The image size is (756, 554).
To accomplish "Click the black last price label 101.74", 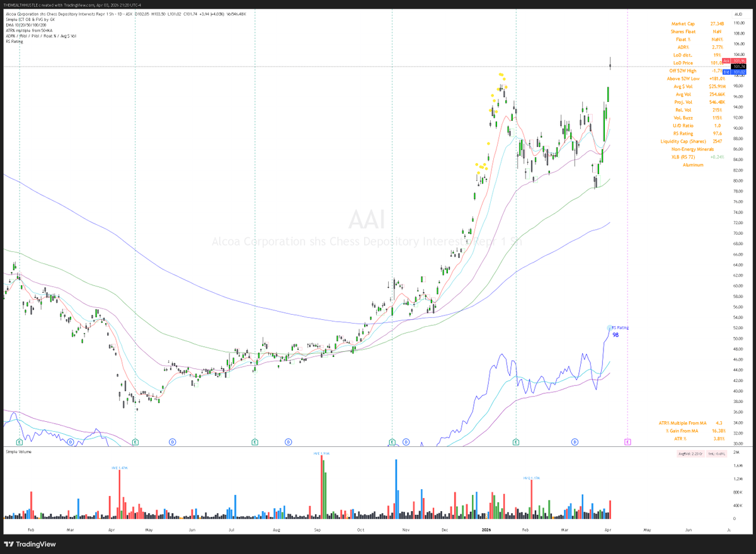I will (738, 66).
